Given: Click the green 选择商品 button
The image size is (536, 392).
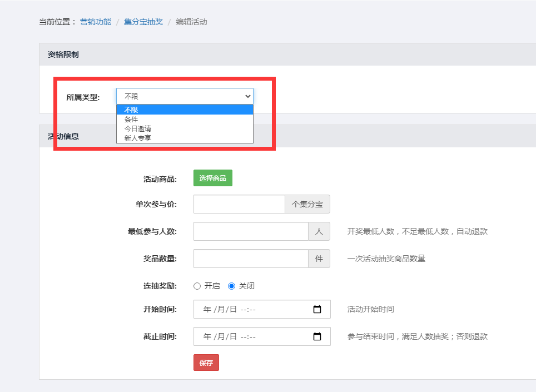Looking at the screenshot, I should (x=212, y=178).
